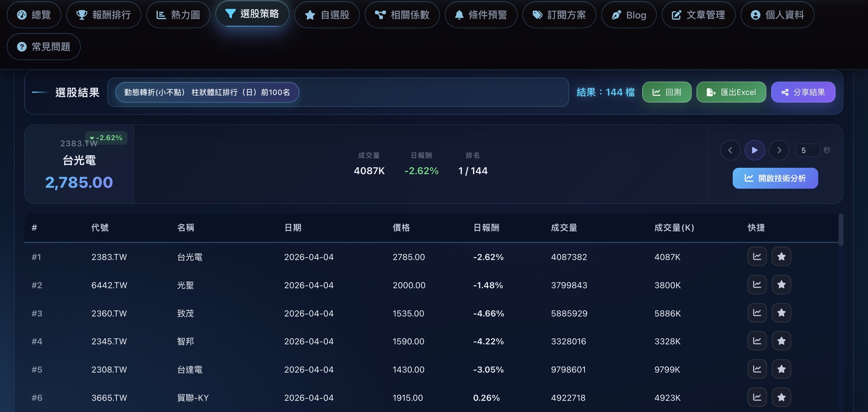The width and height of the screenshot is (868, 412).
Task: Click 0.26% daily return in the 貿聯-KY row
Action: [486, 398]
